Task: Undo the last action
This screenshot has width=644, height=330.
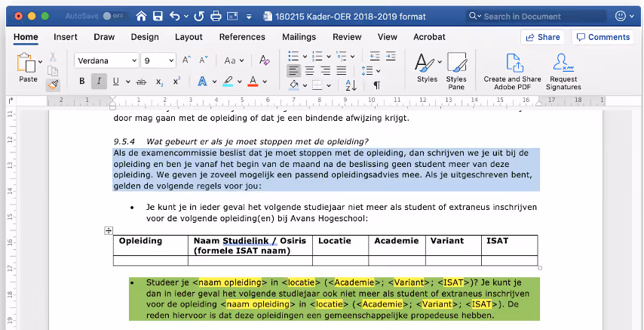Action: click(x=175, y=17)
